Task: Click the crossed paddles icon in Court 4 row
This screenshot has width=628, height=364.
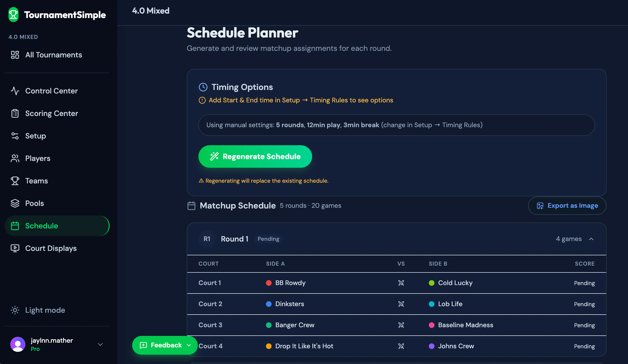Action: point(401,346)
